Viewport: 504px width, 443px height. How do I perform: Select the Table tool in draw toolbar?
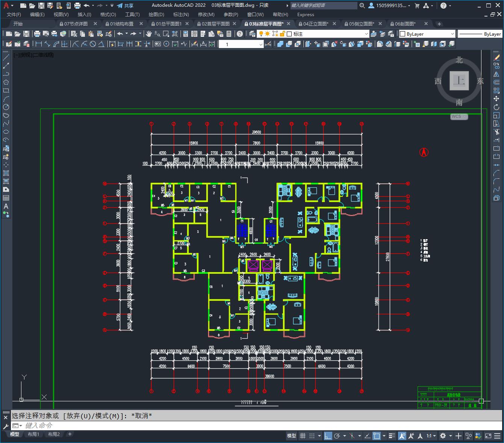point(6,198)
